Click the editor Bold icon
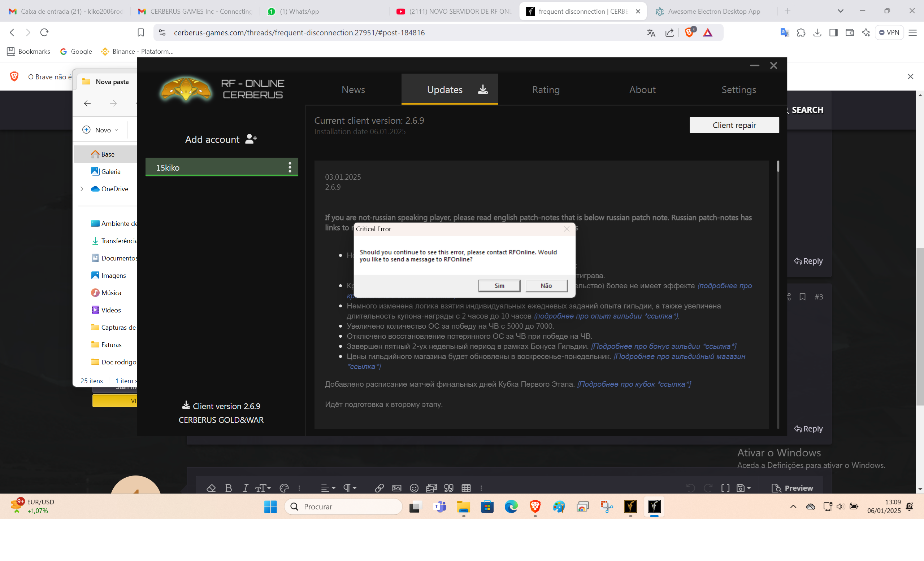 [x=228, y=488]
